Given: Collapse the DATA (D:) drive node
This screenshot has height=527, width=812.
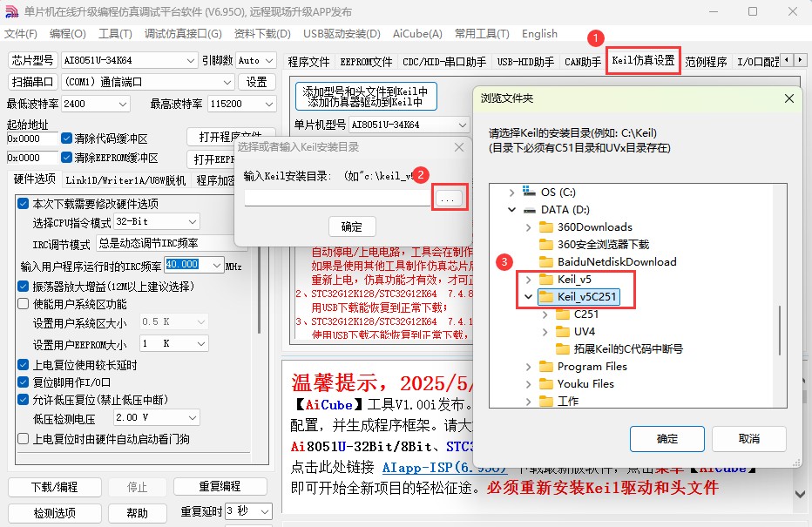Looking at the screenshot, I should [511, 210].
